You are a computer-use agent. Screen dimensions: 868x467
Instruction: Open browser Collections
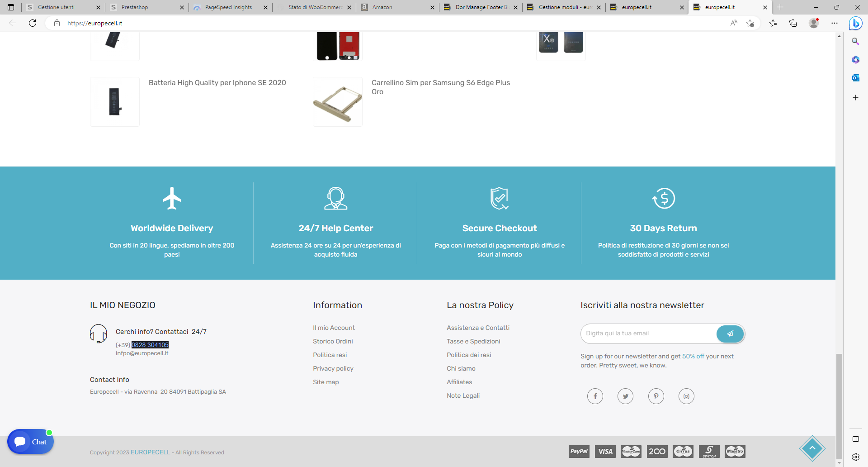tap(793, 23)
